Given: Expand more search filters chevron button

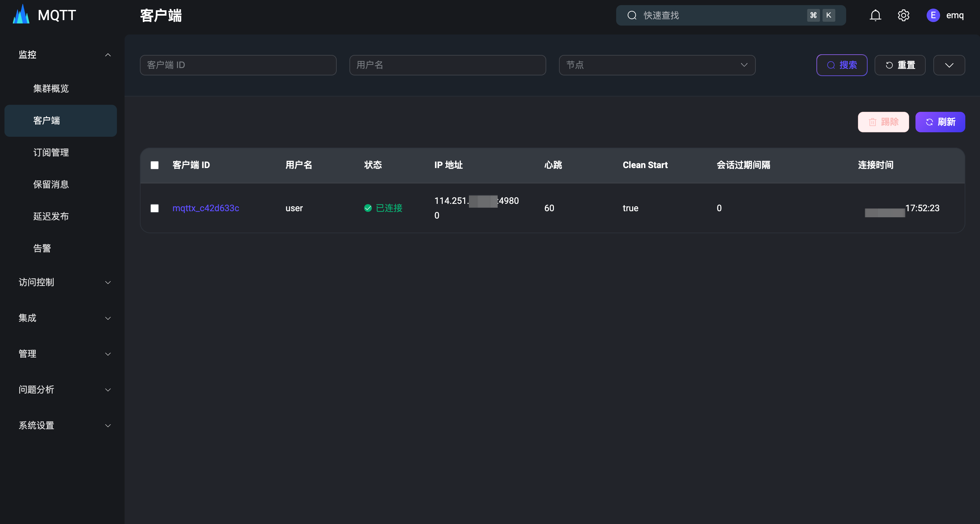Looking at the screenshot, I should [949, 65].
